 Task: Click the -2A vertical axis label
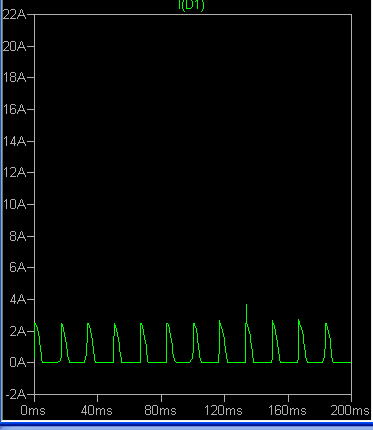point(15,394)
